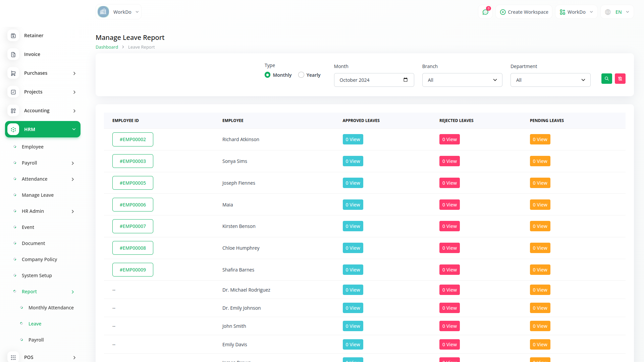Click the globe language icon
This screenshot has width=644, height=362.
pos(608,12)
